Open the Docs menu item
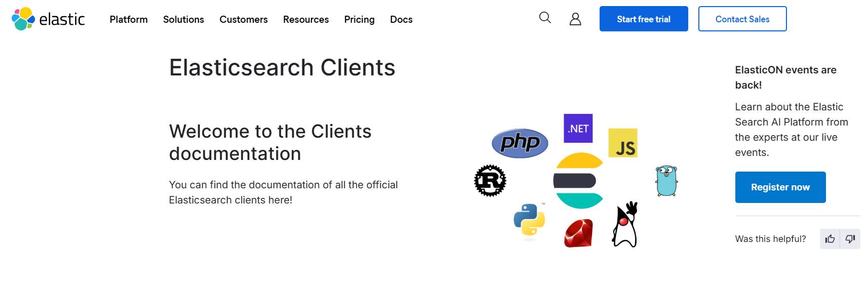The height and width of the screenshot is (288, 868). [401, 19]
